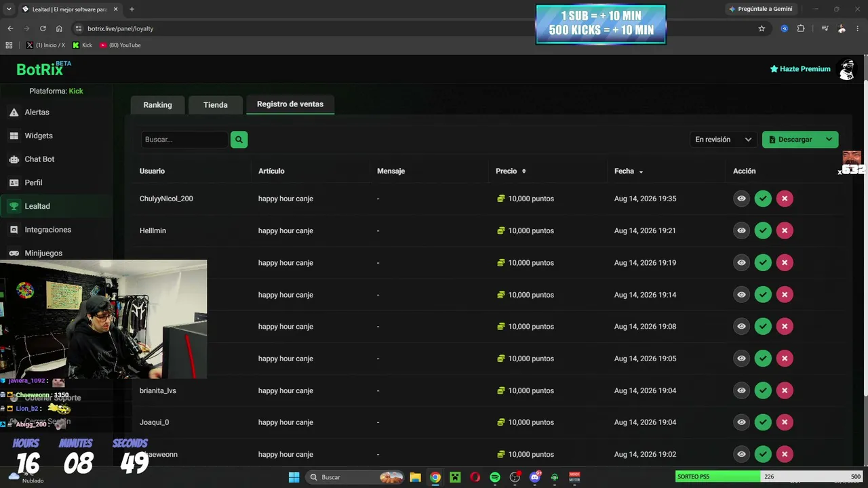868x488 pixels.
Task: Reject the sale dated Aug 14, 2026 19:14
Action: [785, 295]
